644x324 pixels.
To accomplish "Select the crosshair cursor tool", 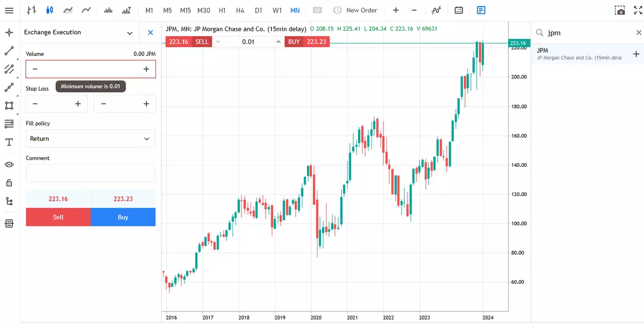I will [x=9, y=33].
